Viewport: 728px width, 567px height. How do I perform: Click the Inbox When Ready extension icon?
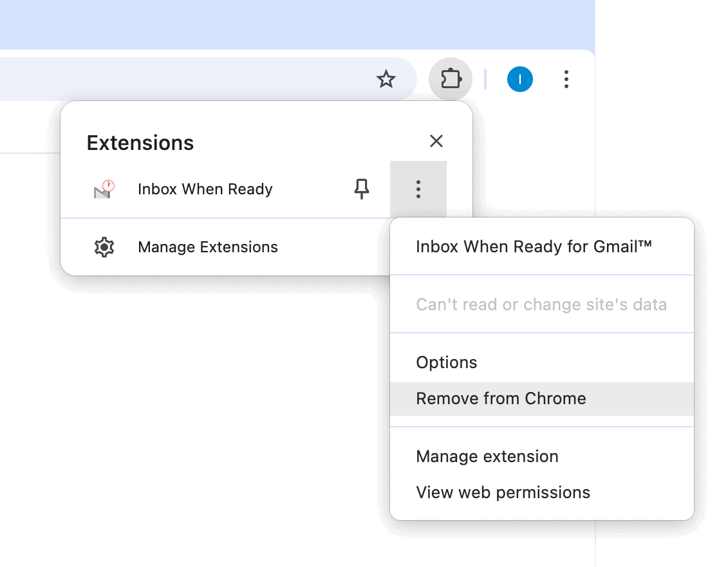104,189
